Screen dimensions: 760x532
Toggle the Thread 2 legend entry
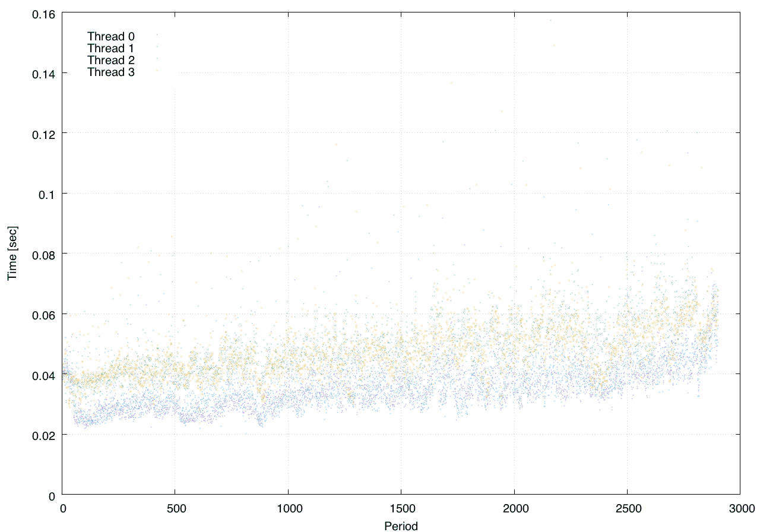click(x=110, y=60)
